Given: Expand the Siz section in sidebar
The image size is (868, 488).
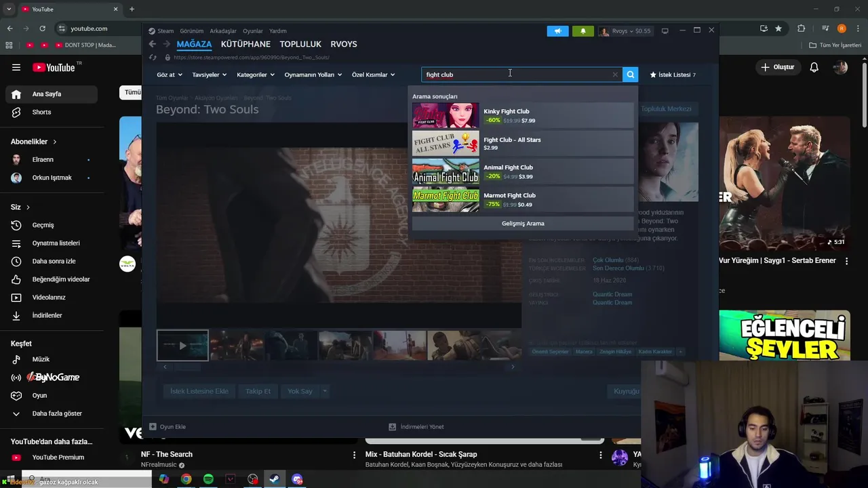Looking at the screenshot, I should tap(20, 207).
